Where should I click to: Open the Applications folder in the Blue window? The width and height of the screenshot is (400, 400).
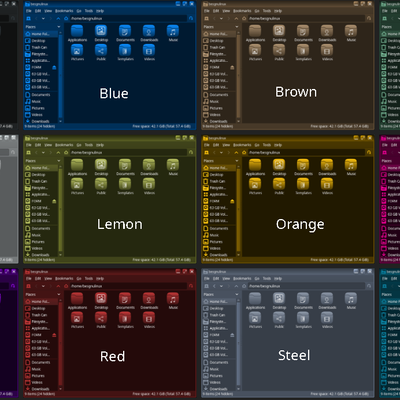[77, 31]
